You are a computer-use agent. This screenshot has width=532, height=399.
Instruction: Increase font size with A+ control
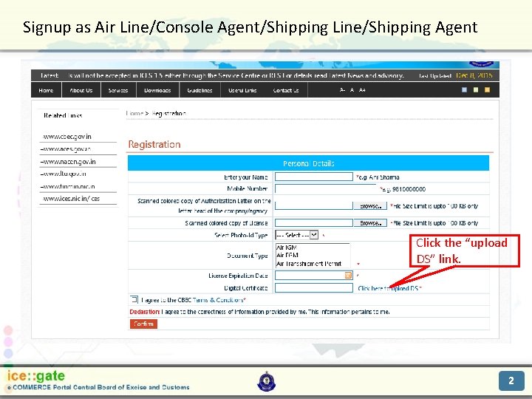(x=362, y=90)
